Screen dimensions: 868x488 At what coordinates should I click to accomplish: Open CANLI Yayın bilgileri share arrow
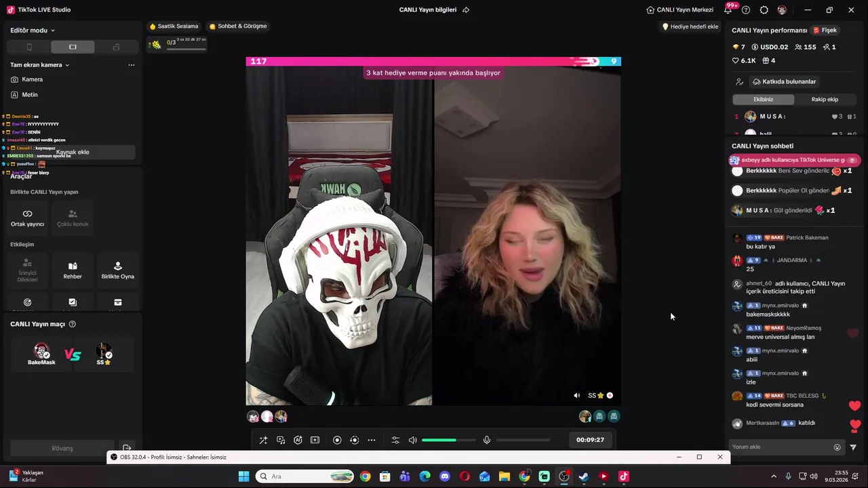[466, 10]
